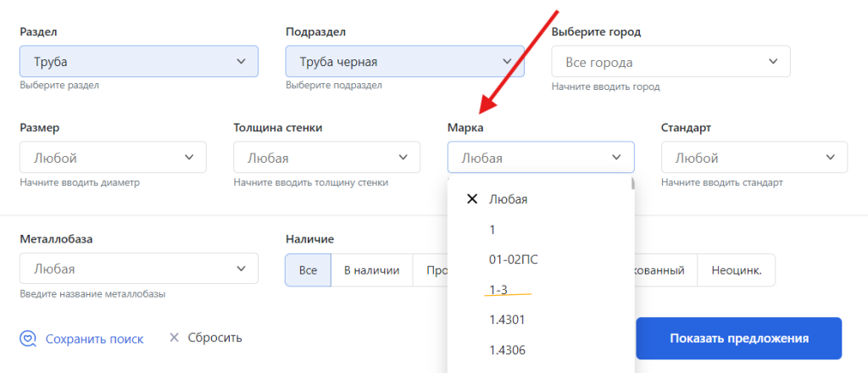The image size is (868, 373).
Task: Open the Размер dropdown
Action: (x=112, y=157)
